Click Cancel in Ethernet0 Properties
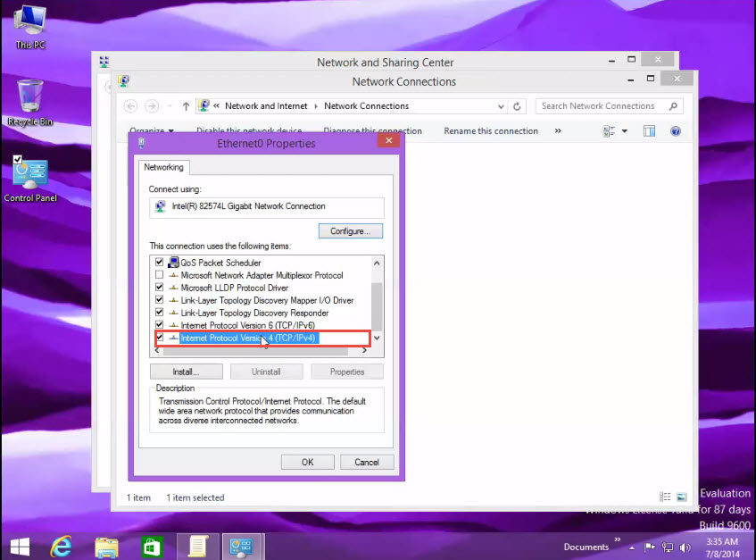The height and width of the screenshot is (560, 756). (367, 462)
